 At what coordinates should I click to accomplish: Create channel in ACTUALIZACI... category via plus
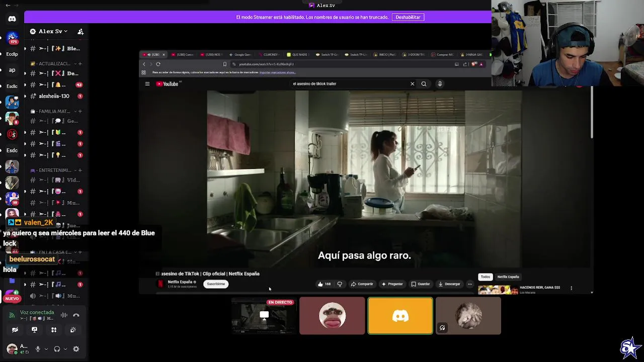(x=80, y=64)
